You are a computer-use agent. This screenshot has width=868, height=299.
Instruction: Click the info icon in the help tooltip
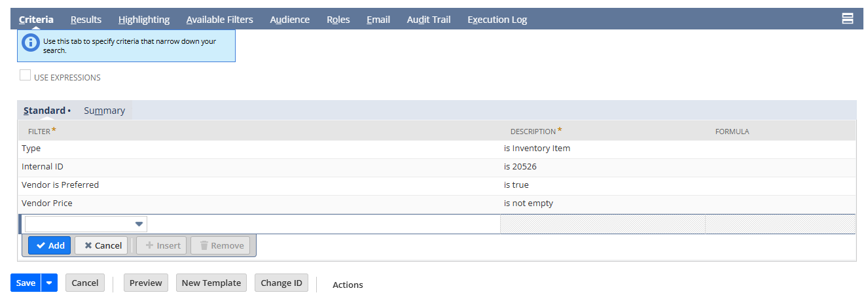point(31,43)
